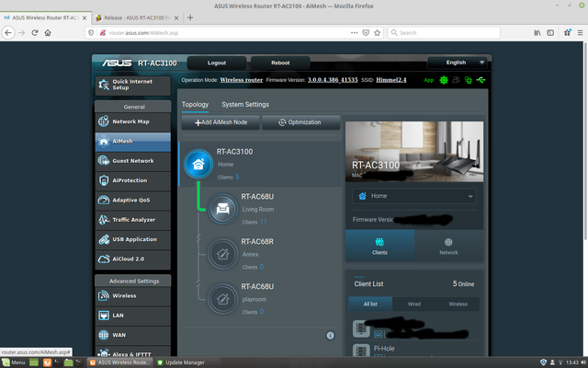588x368 pixels.
Task: Open firmware version 3.0.0.4.386_41535 link
Action: tap(333, 80)
